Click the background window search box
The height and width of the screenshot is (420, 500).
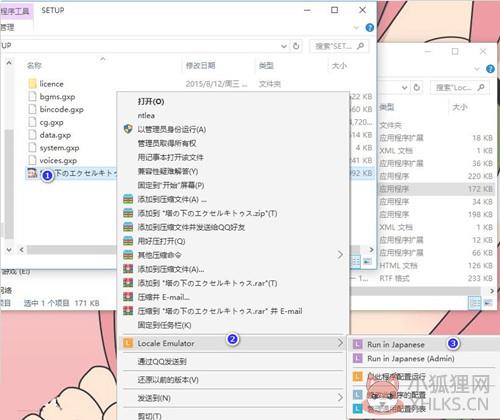(460, 88)
